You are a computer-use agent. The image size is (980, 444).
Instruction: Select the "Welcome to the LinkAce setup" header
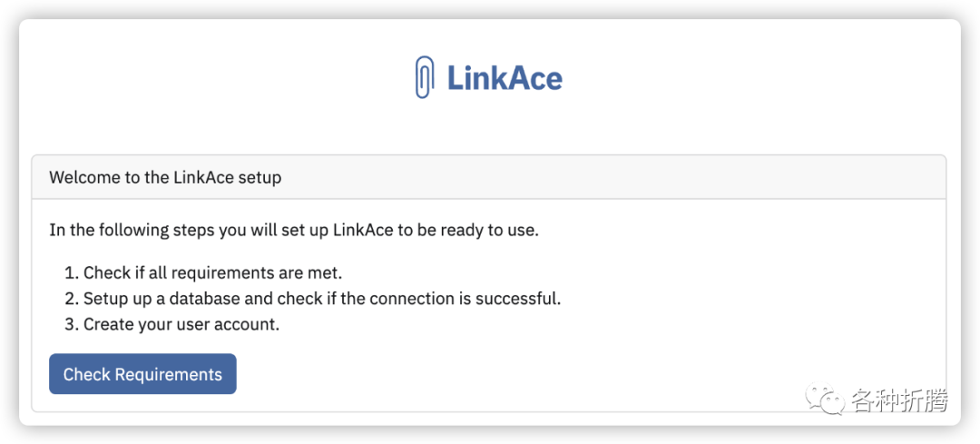[165, 177]
